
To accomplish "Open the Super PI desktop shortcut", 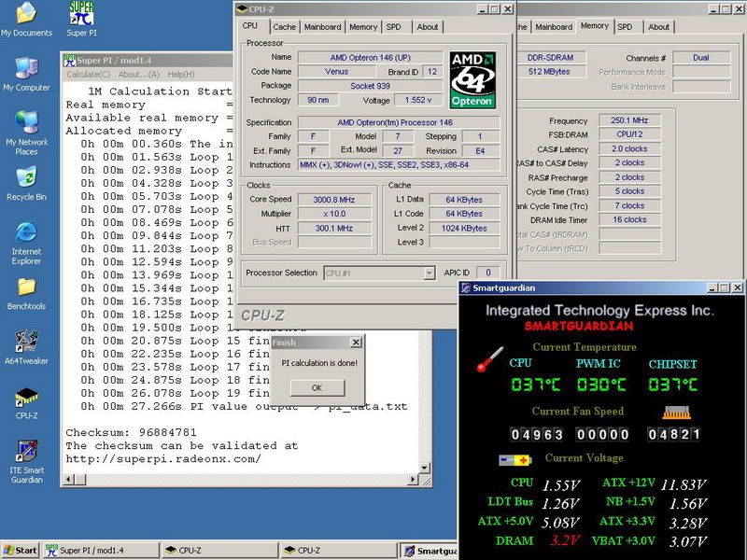I will tap(82, 14).
